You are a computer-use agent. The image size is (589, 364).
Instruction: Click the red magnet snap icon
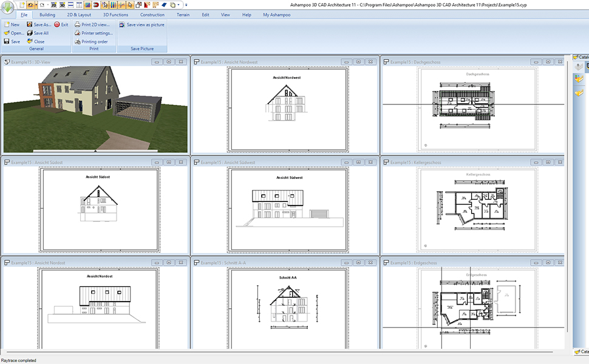96,5
